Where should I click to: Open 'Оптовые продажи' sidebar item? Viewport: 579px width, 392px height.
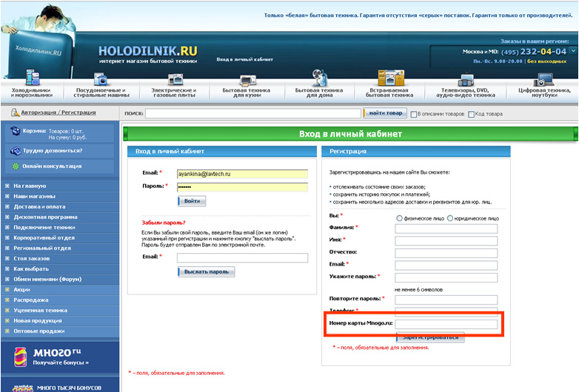(x=39, y=331)
